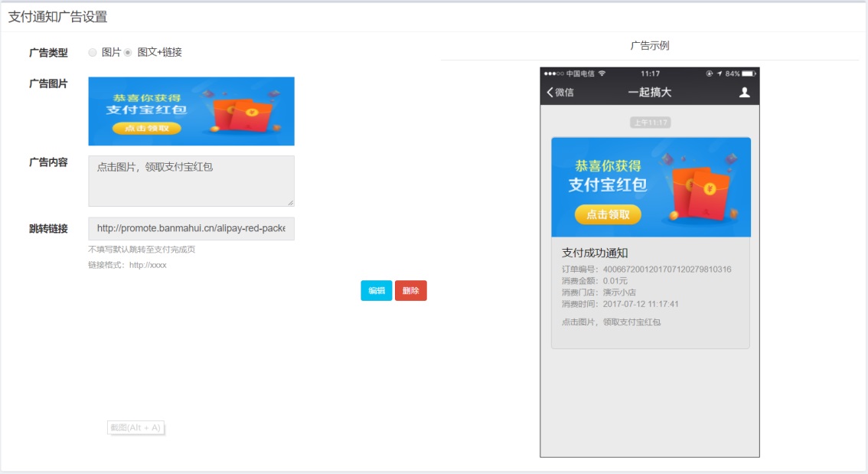868x474 pixels.
Task: Click the preview ad banner in phone mockup
Action: (x=651, y=187)
